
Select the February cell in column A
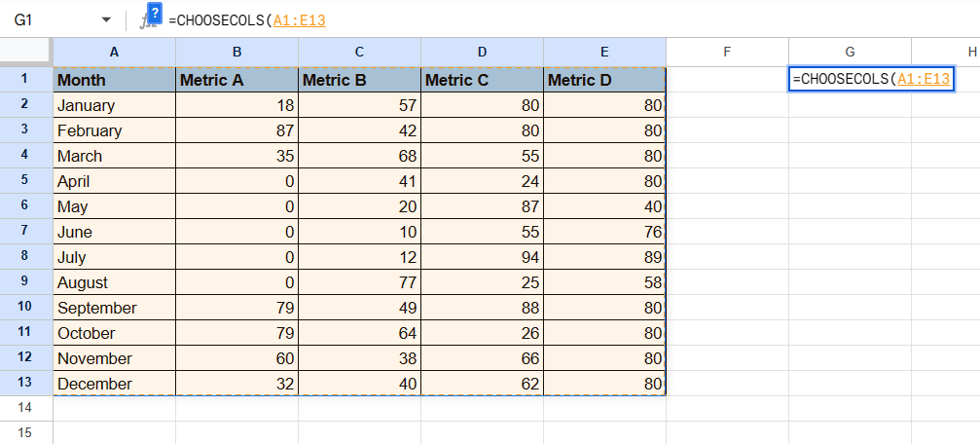114,130
